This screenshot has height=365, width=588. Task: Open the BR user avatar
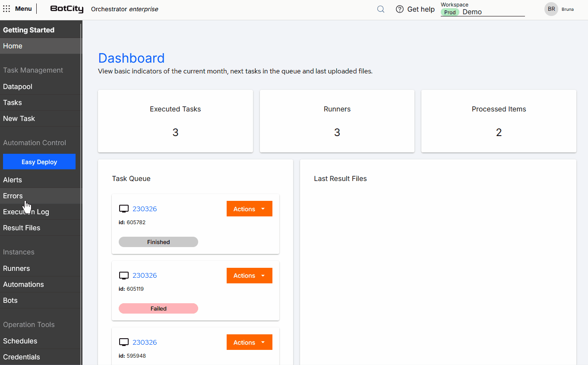(551, 9)
